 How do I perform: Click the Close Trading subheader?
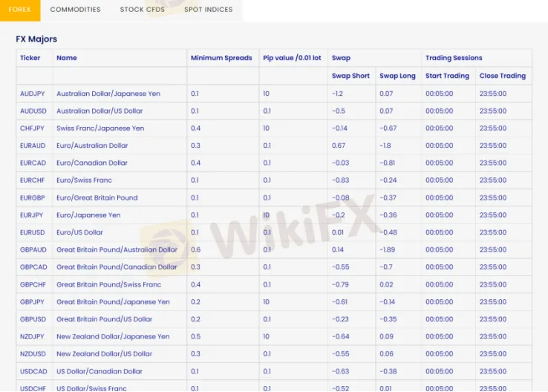(x=502, y=76)
